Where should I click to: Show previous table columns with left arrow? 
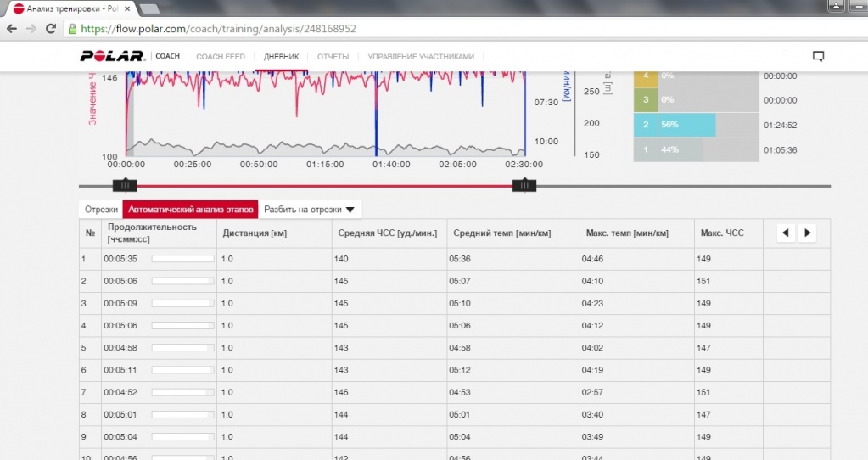(786, 233)
